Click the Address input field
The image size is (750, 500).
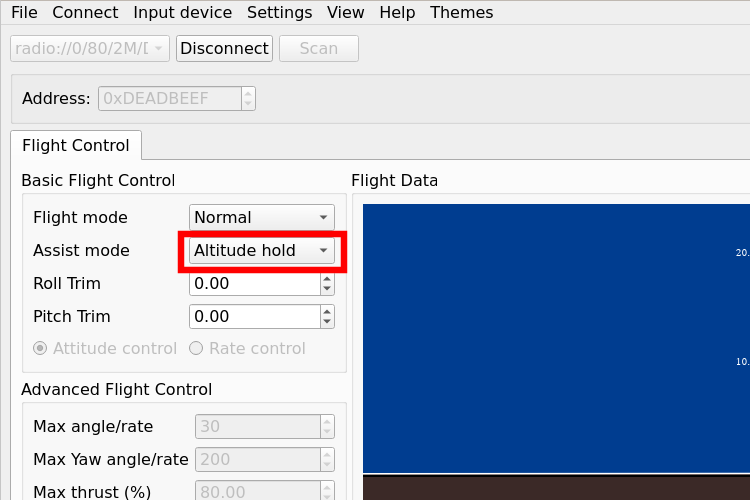tap(168, 98)
